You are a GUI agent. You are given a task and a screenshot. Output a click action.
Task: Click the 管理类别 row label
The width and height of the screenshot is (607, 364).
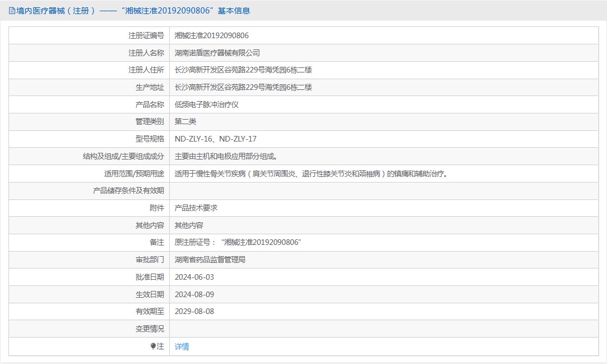click(150, 121)
